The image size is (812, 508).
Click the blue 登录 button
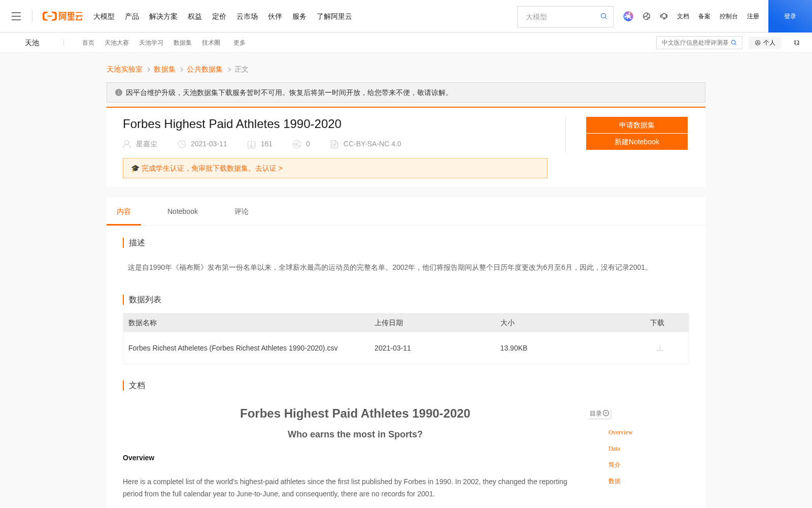790,16
